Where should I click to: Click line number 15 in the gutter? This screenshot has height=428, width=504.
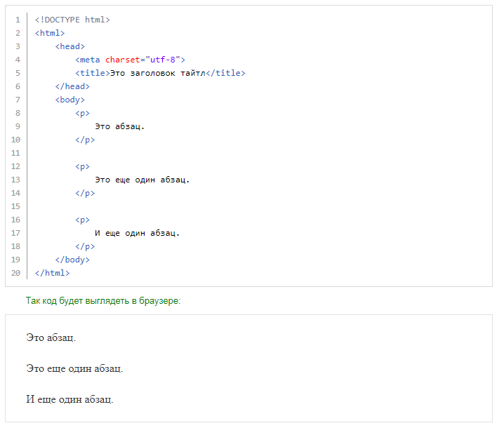[x=16, y=206]
